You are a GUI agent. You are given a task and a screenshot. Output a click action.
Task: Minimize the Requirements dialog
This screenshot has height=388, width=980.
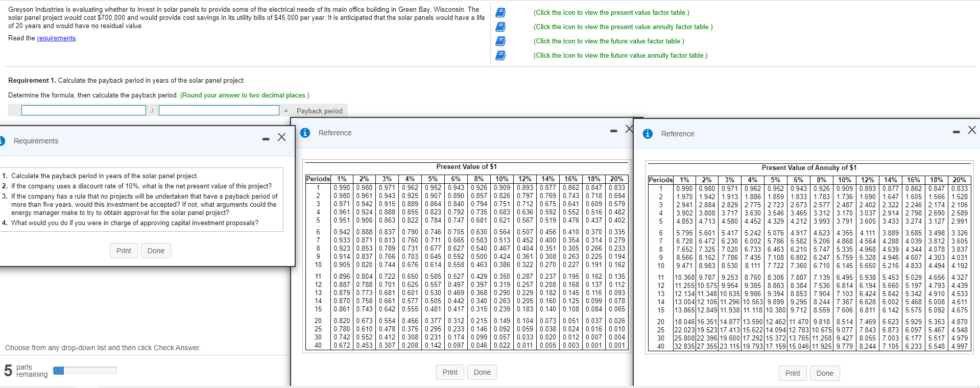pos(266,139)
